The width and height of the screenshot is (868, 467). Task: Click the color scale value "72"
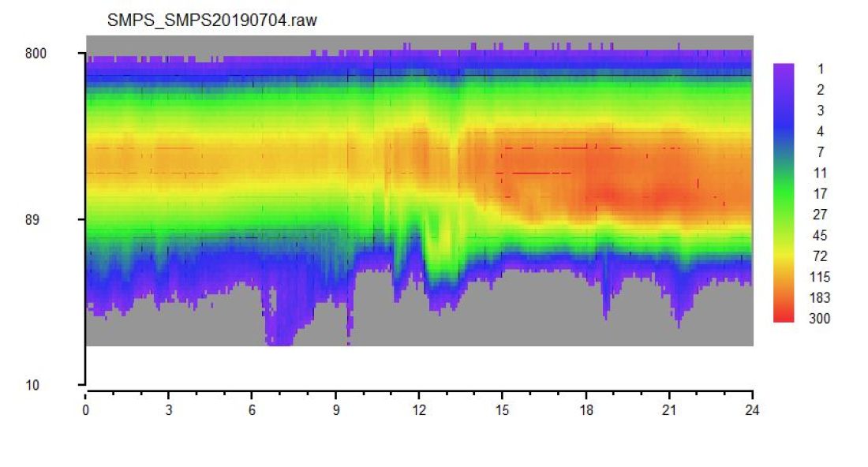(820, 256)
